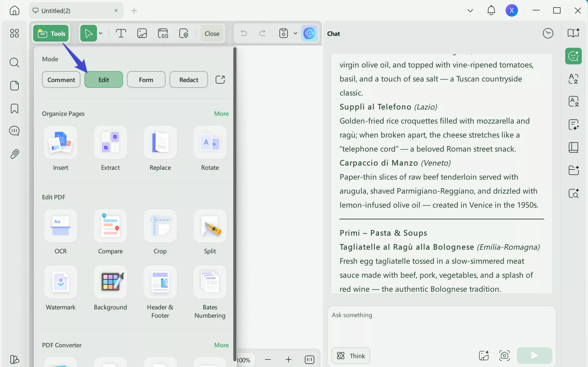The image size is (588, 367).
Task: Open the AI chat history clock icon
Action: click(x=548, y=33)
